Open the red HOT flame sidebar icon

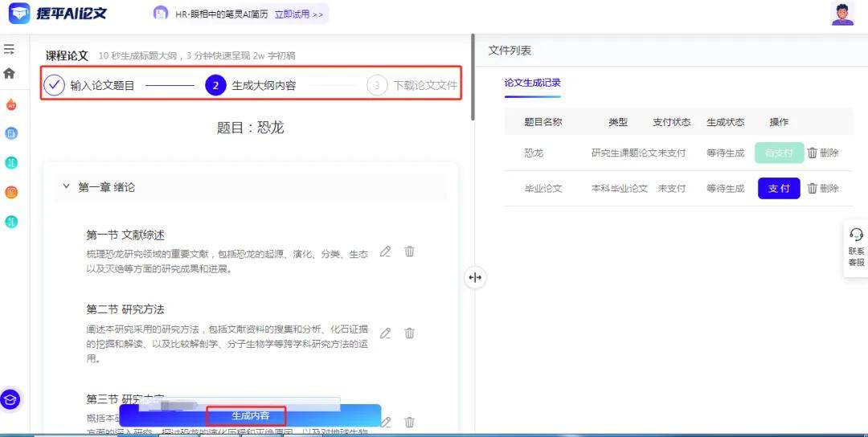pyautogui.click(x=11, y=104)
